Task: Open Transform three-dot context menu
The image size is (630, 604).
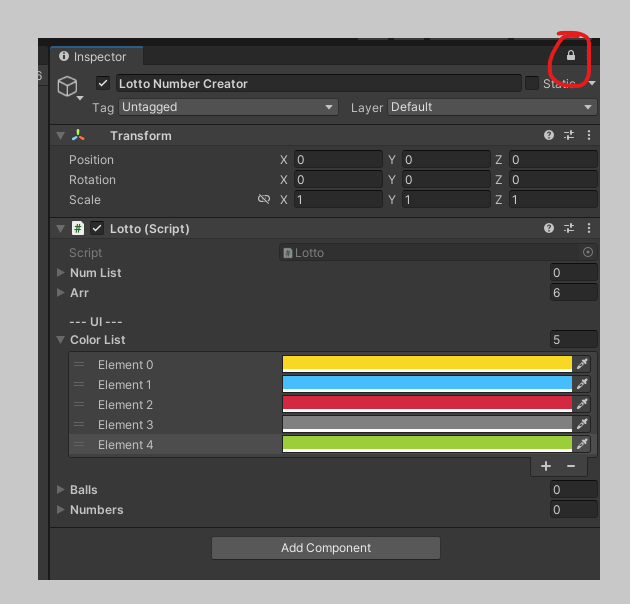Action: click(x=589, y=135)
